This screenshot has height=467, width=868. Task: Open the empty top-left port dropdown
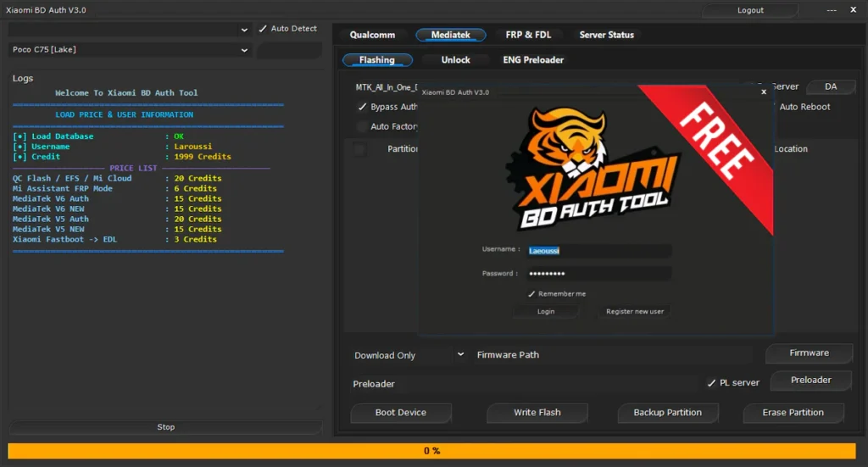click(131, 29)
